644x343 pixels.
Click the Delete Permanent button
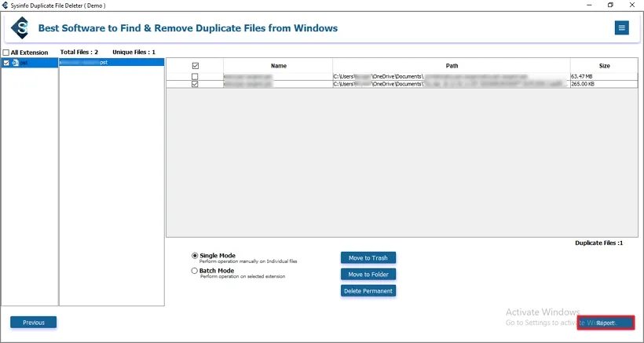368,291
